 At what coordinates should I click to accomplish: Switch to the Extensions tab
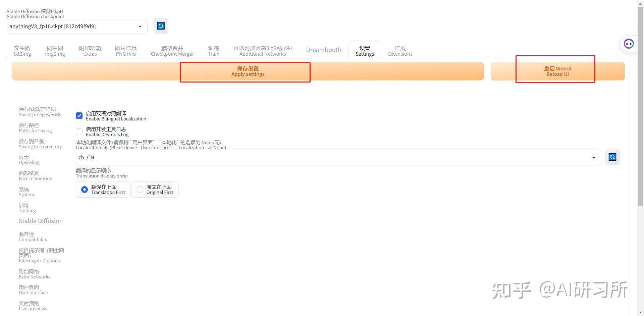(400, 50)
